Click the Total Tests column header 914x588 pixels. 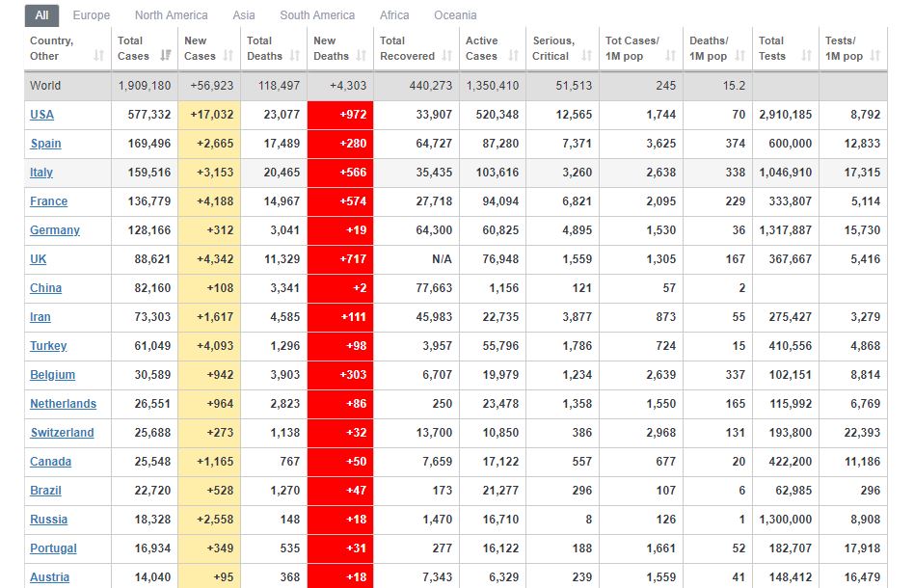point(783,48)
